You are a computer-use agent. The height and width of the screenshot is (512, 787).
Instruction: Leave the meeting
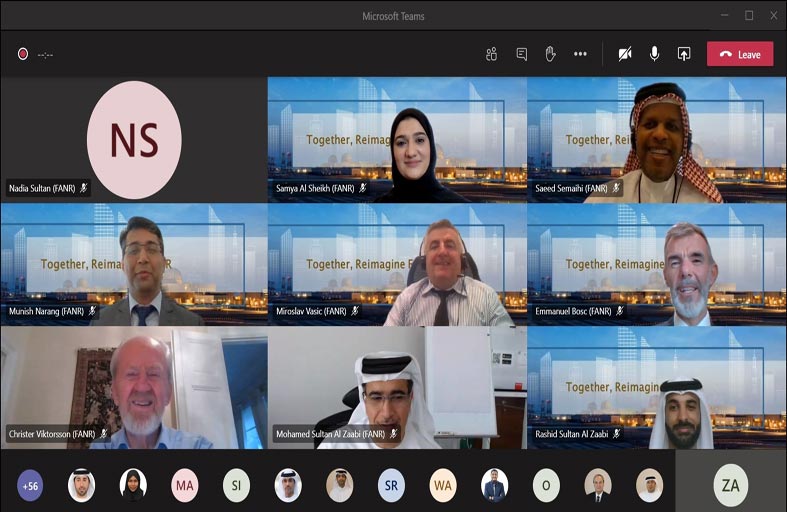pos(739,54)
